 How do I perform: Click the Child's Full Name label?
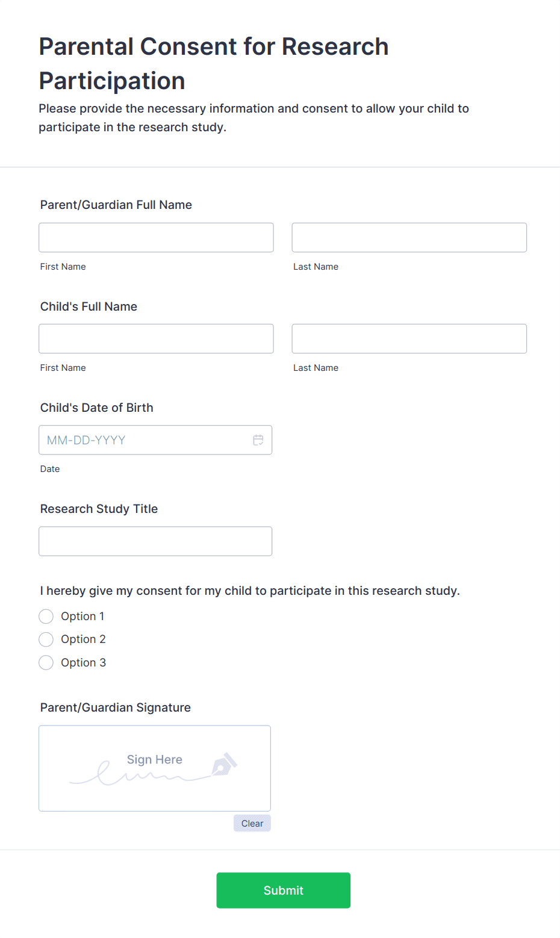[x=88, y=306]
